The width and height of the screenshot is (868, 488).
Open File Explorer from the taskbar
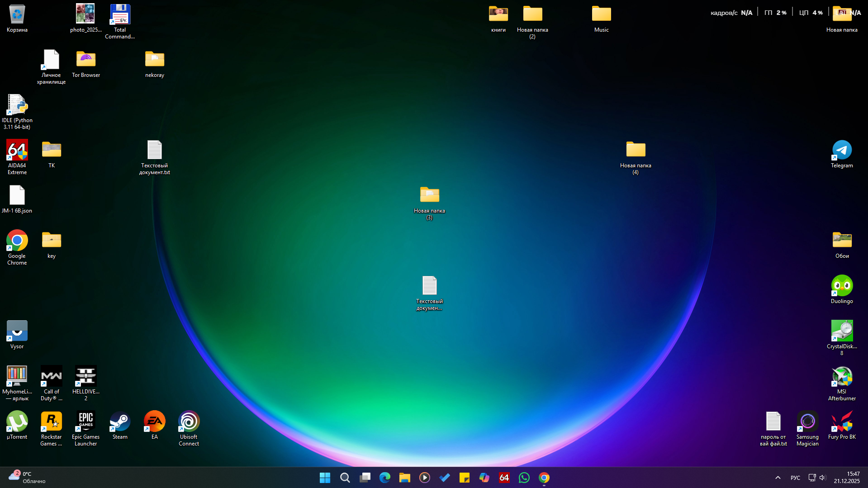pos(404,478)
